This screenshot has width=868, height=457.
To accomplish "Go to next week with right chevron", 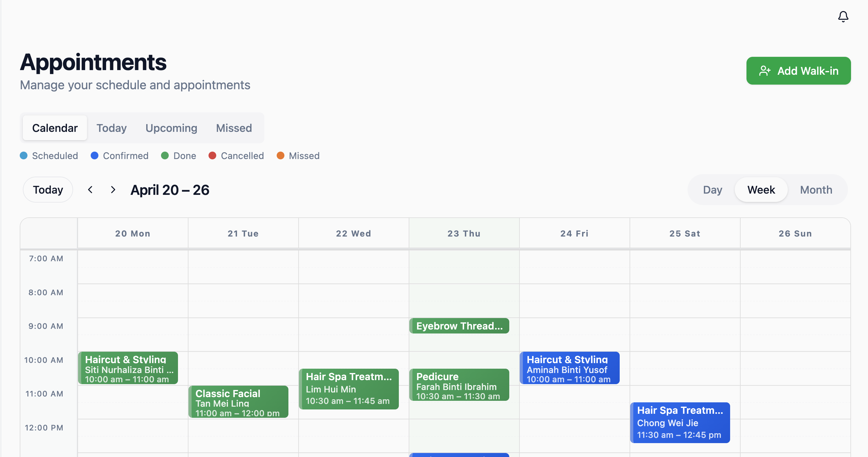I will point(113,190).
